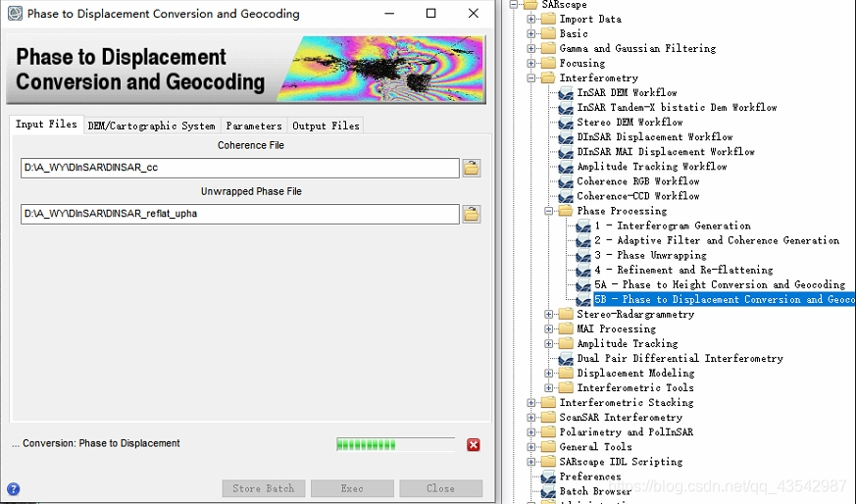Click the Coherence File path field
The width and height of the screenshot is (856, 504).
[x=240, y=168]
